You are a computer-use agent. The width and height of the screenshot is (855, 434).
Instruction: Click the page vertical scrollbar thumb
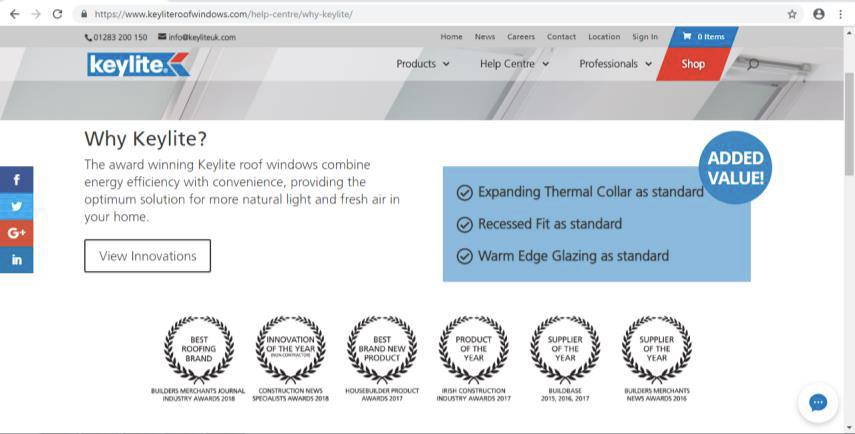coord(849,124)
